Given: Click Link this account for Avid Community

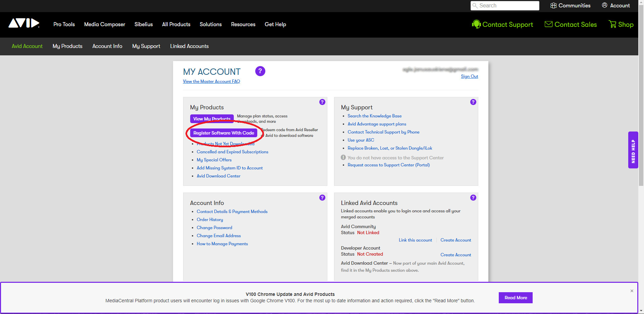Looking at the screenshot, I should point(415,240).
